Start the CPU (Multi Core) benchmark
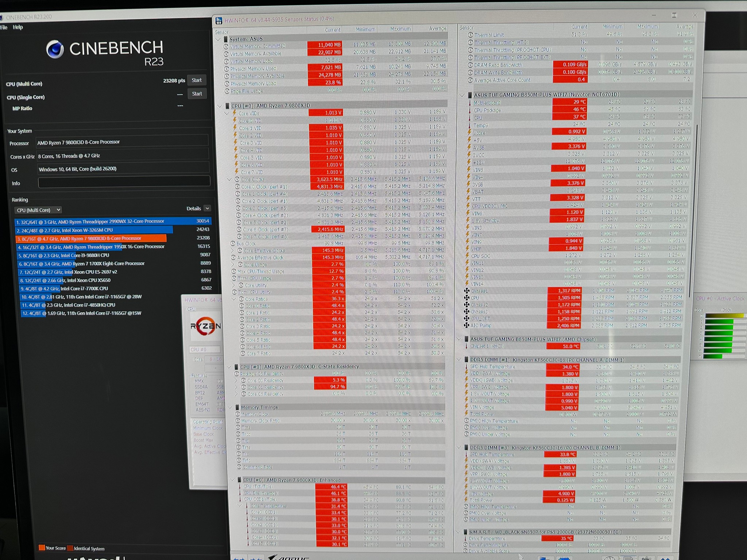The height and width of the screenshot is (560, 747). click(197, 80)
